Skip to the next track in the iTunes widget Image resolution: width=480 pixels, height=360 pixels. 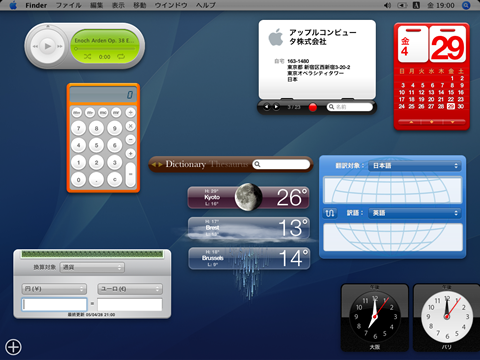click(x=60, y=46)
